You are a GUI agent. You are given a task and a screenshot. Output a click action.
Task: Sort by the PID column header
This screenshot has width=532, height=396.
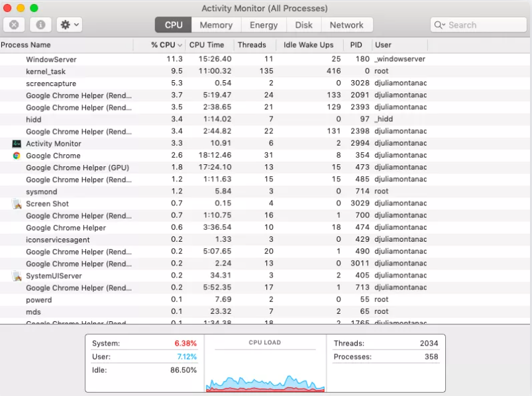click(356, 45)
